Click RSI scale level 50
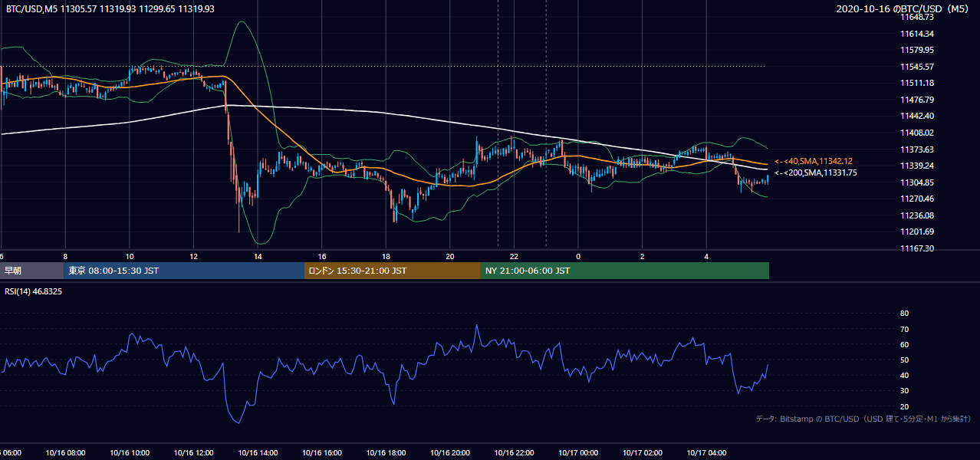The height and width of the screenshot is (460, 980). (x=904, y=360)
